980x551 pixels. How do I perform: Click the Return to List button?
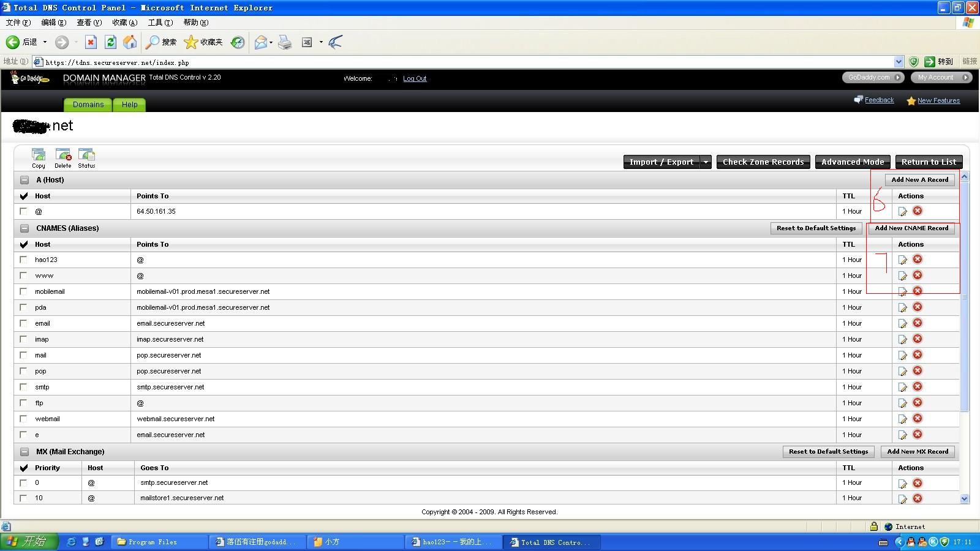(x=929, y=162)
